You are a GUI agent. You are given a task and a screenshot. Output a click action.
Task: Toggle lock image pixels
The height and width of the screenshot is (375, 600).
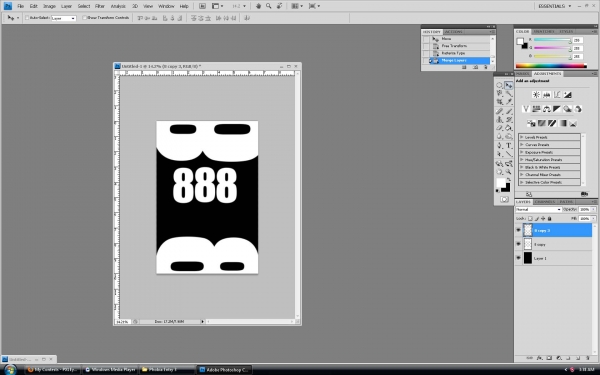[537, 218]
